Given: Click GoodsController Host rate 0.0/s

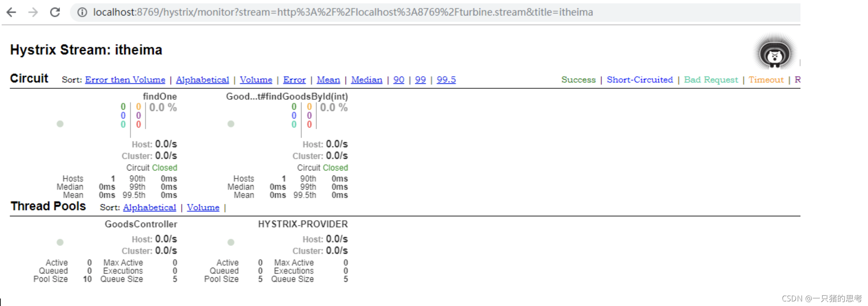Looking at the screenshot, I should pyautogui.click(x=166, y=239).
